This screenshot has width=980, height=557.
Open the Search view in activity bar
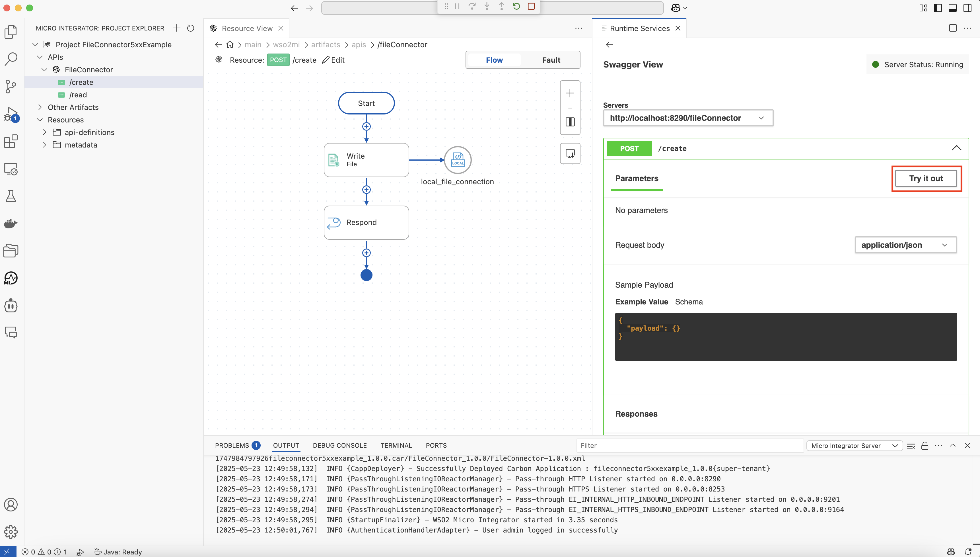coord(11,59)
